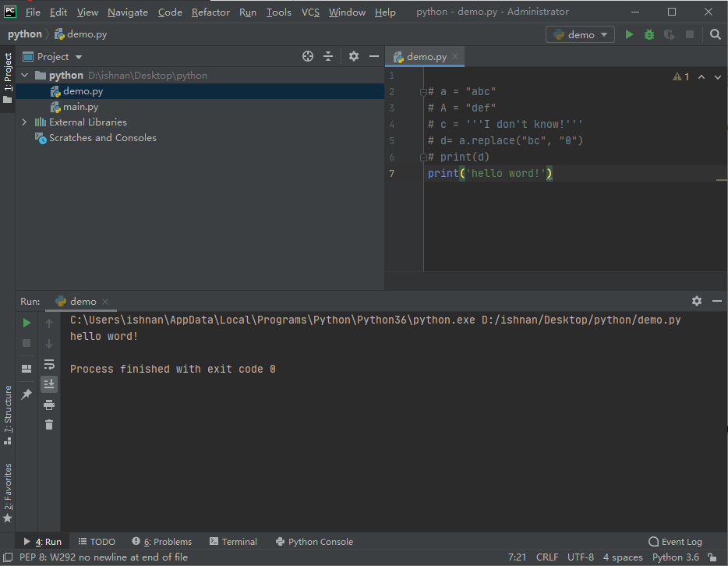Viewport: 728px width, 566px height.
Task: Run demo with the green toolbar play button
Action: 629,34
